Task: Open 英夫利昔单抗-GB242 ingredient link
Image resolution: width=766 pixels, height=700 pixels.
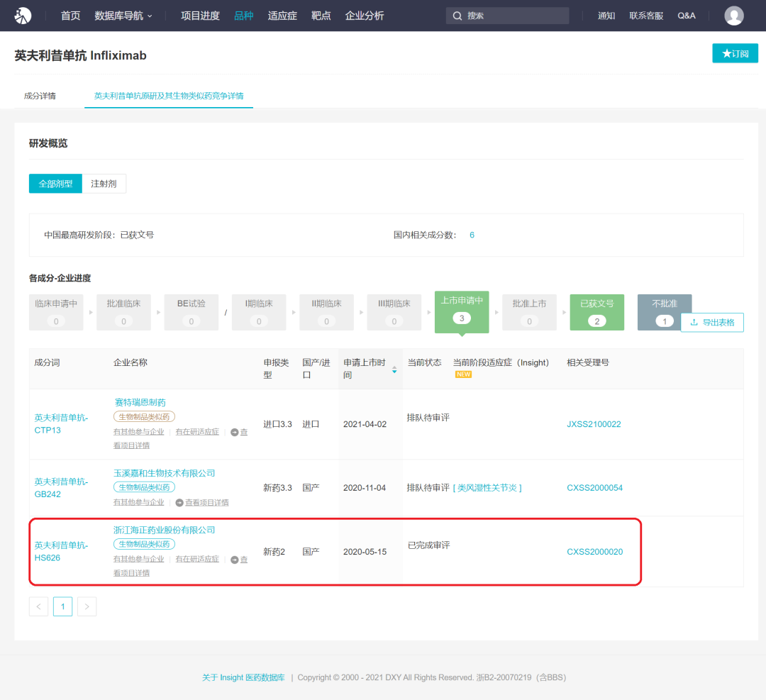Action: 61,488
